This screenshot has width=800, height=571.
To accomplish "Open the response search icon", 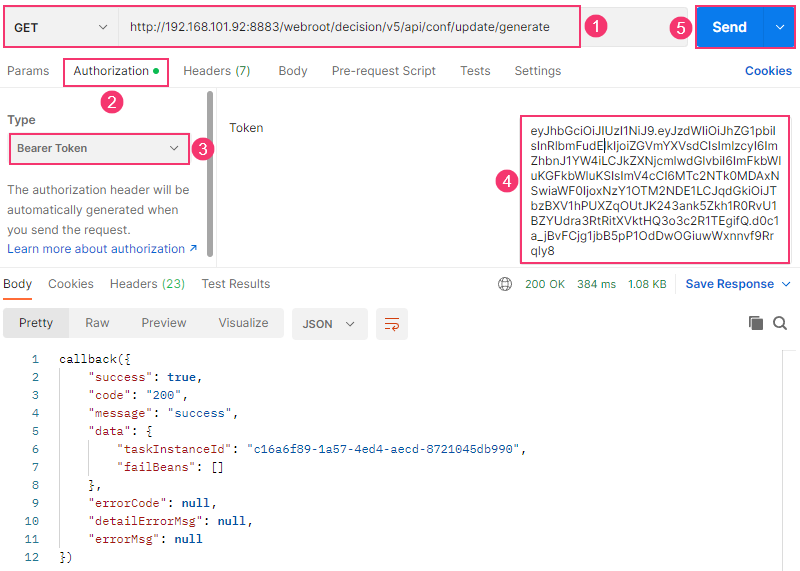I will [780, 323].
